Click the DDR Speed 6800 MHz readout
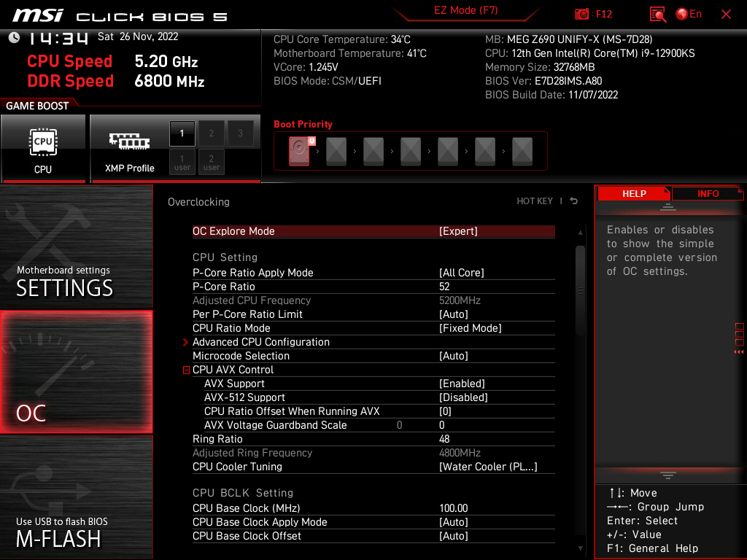The width and height of the screenshot is (747, 560). click(116, 81)
